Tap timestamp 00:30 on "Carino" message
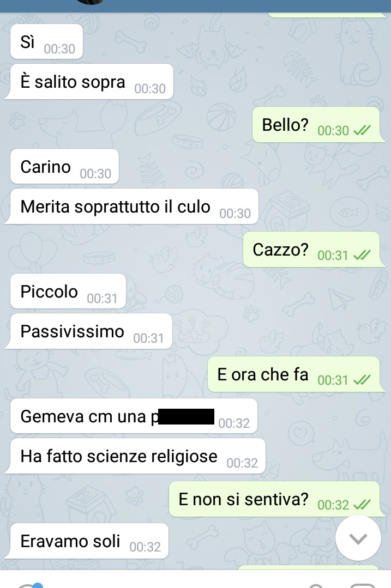The image size is (391, 588). coord(95,174)
